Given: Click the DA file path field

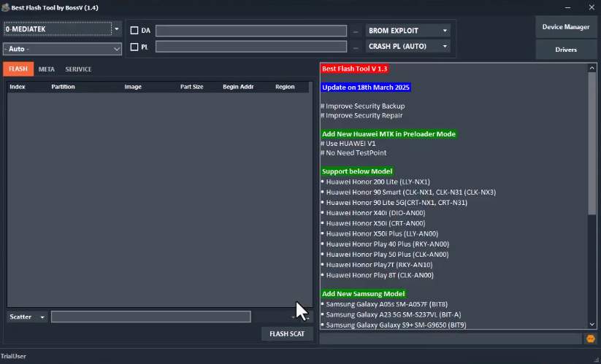Looking at the screenshot, I should 251,31.
